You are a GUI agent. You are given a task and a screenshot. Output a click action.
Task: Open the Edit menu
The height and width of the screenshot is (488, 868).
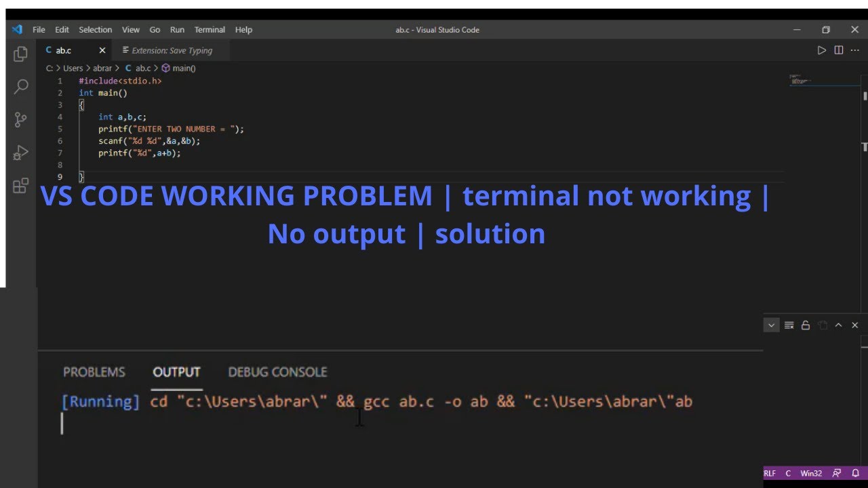click(62, 30)
